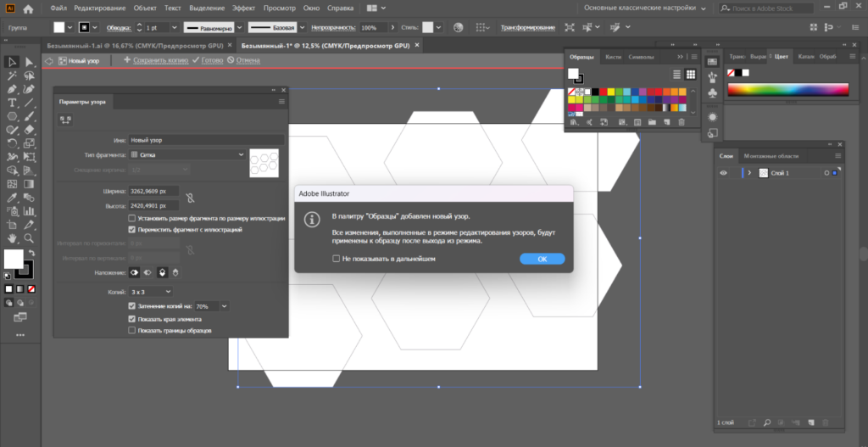Open the Symbols club icon in dock
This screenshot has width=868, height=447.
tap(712, 93)
